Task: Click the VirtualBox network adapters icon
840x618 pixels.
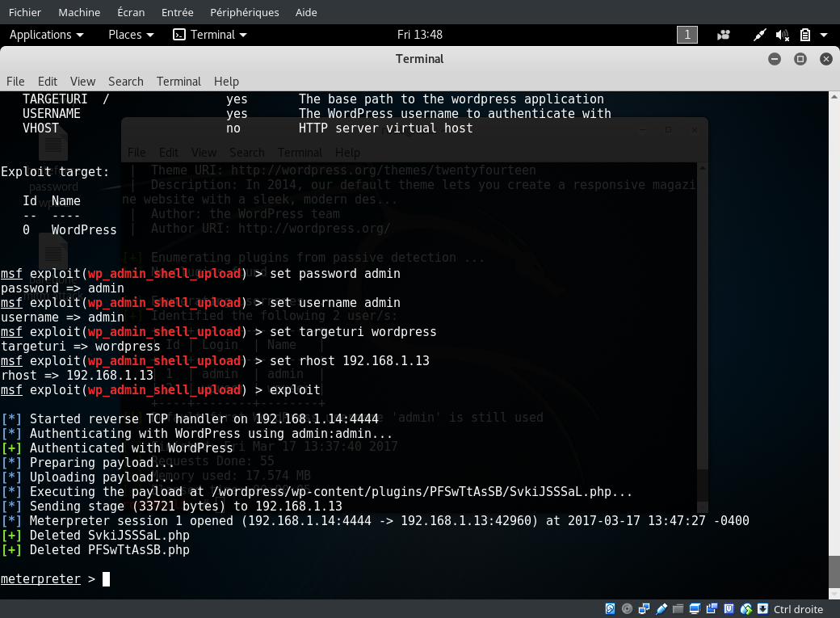Action: (x=644, y=609)
